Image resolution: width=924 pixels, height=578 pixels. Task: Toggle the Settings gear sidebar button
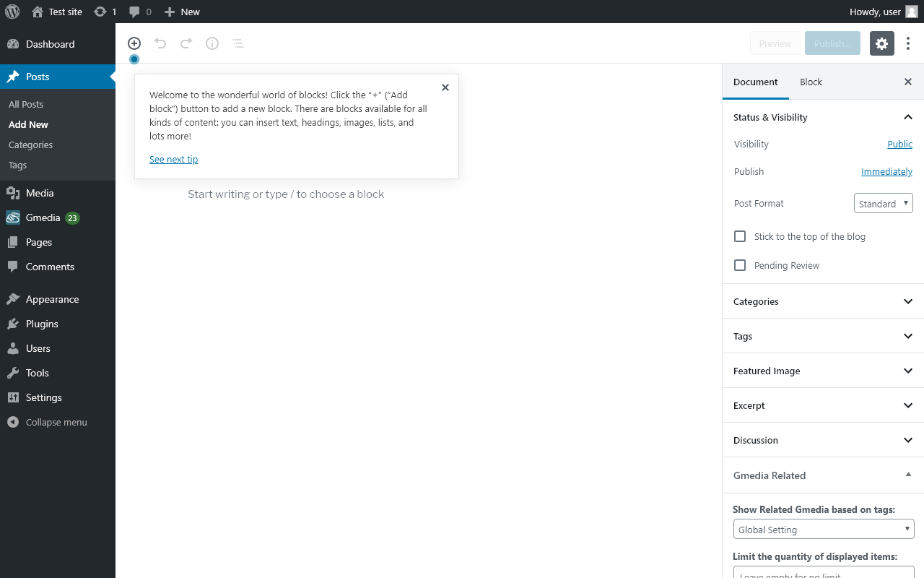point(882,43)
